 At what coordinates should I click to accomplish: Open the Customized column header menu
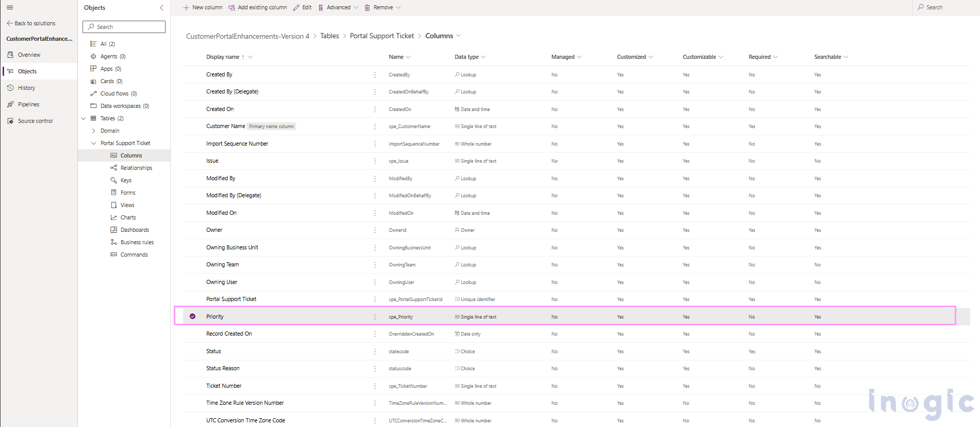pos(635,57)
